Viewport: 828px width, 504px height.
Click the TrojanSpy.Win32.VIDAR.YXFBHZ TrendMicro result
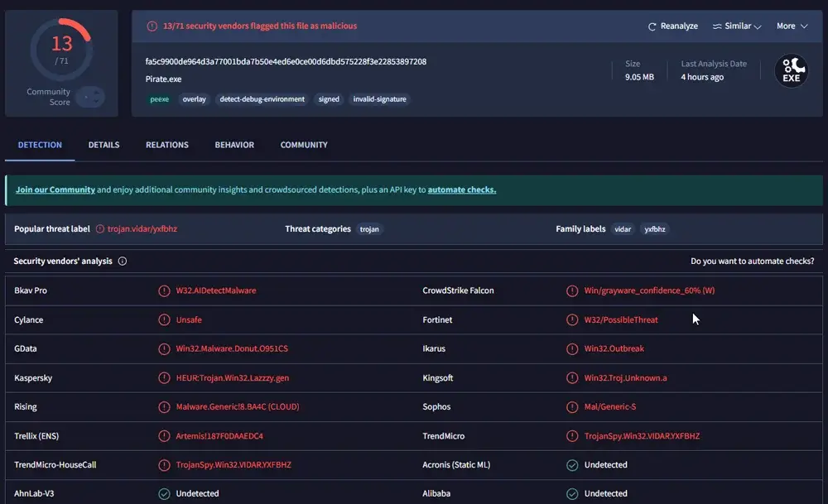(642, 436)
